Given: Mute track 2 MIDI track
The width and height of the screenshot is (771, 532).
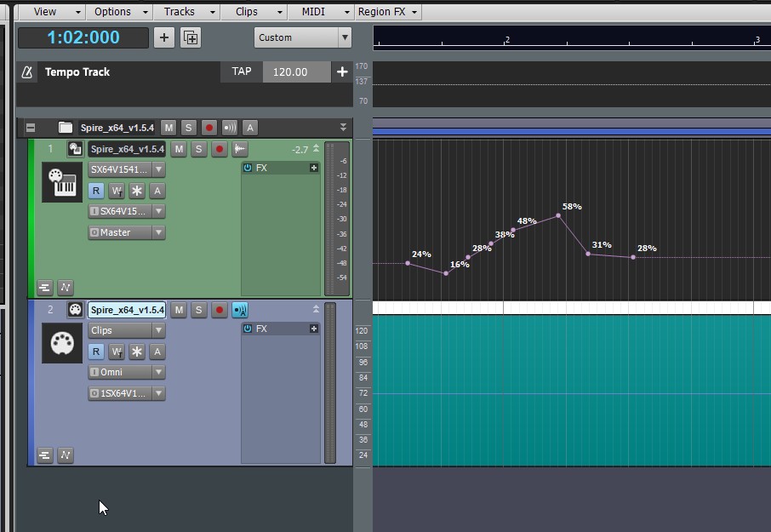Looking at the screenshot, I should point(179,310).
